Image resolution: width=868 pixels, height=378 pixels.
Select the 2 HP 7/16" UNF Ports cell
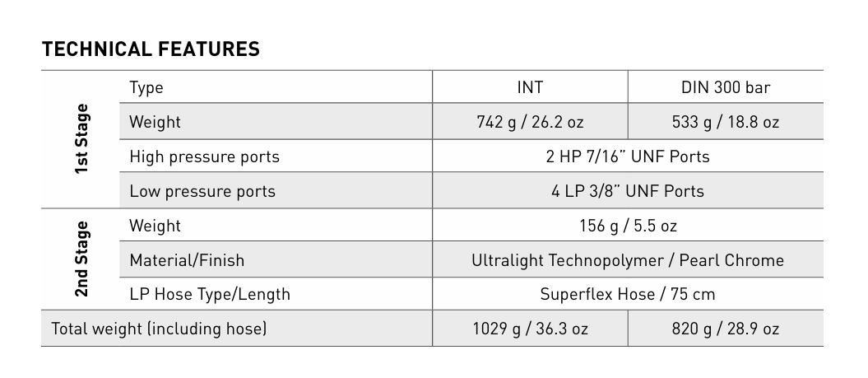coord(628,156)
